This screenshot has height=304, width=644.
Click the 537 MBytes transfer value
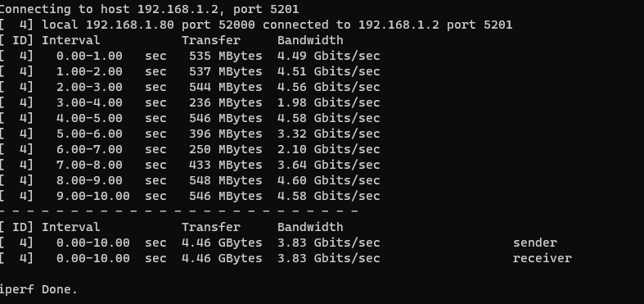[x=226, y=71]
